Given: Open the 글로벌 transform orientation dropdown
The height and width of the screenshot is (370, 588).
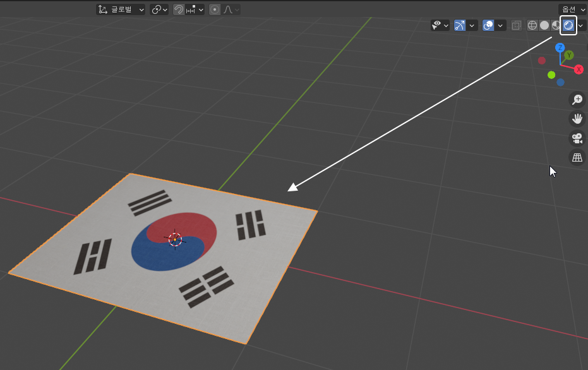Looking at the screenshot, I should (121, 9).
